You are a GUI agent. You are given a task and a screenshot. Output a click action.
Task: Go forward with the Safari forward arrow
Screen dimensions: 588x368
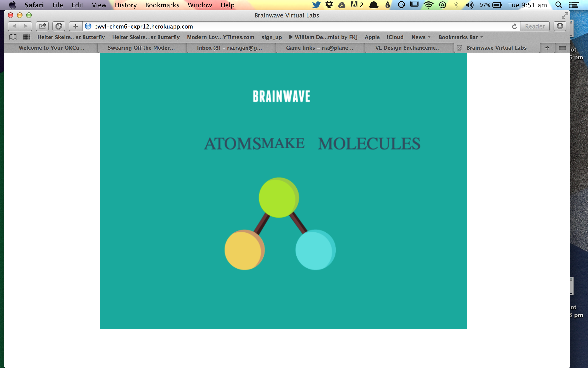pyautogui.click(x=26, y=26)
